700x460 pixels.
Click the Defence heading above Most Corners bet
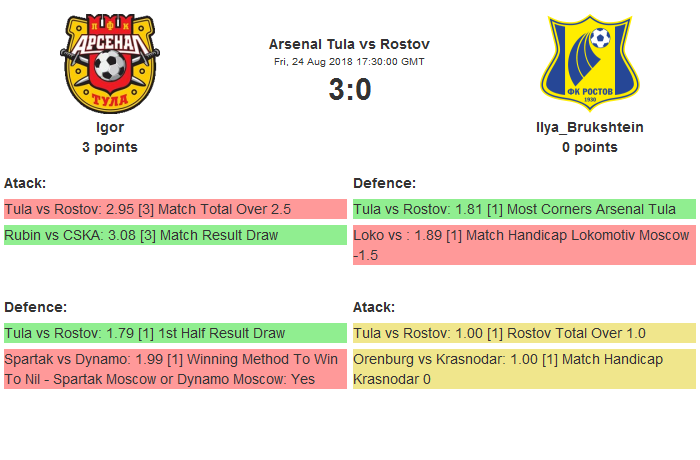384,183
